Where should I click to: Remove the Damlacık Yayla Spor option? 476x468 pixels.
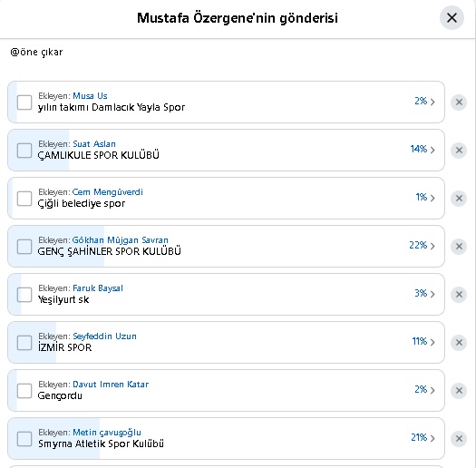(x=459, y=102)
